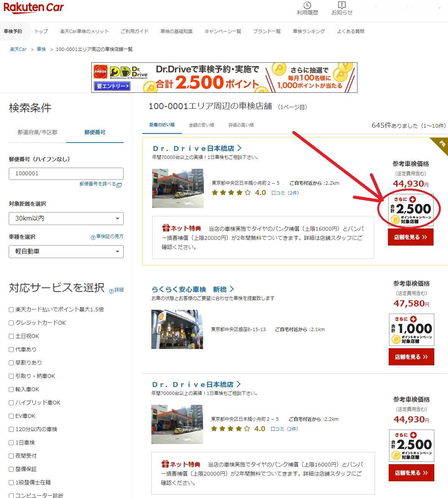Click the 要エントリー button in Dr.Drive banner
The height and width of the screenshot is (498, 448).
pyautogui.click(x=112, y=86)
